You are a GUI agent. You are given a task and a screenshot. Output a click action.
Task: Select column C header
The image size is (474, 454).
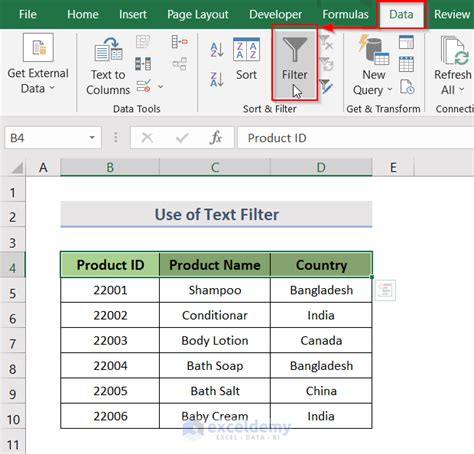[215, 167]
